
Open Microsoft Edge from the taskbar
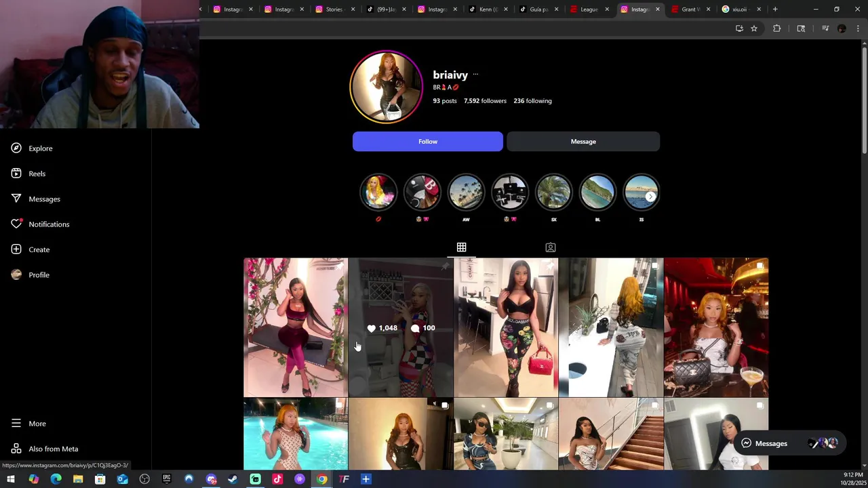56,480
